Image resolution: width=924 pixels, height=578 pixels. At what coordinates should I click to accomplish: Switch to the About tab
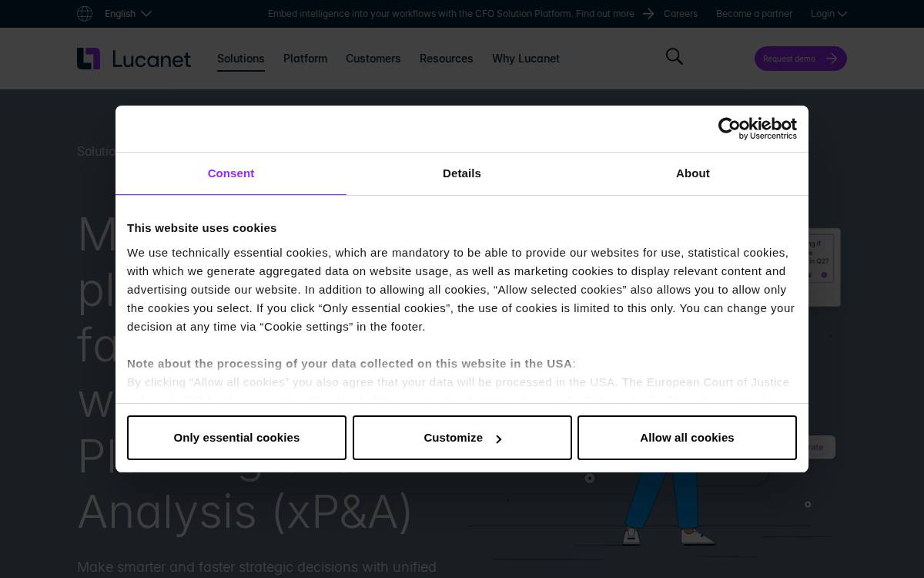coord(693,173)
